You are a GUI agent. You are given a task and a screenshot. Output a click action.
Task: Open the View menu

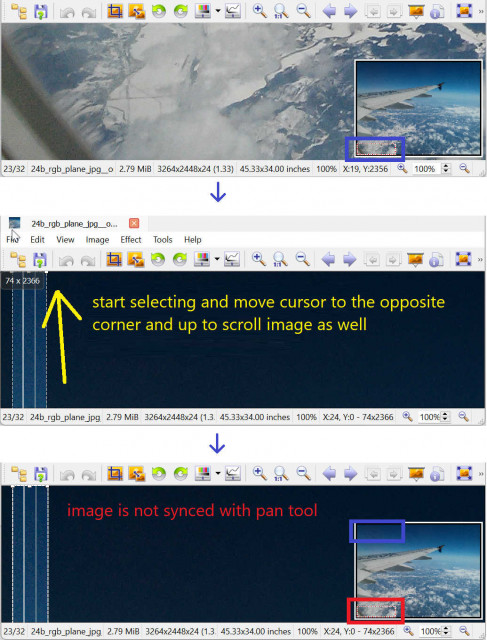tap(65, 240)
